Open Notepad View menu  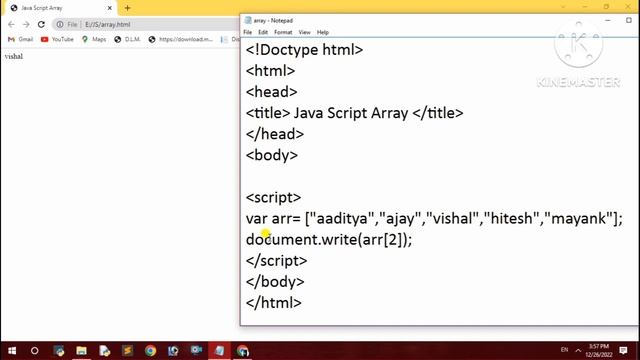click(x=304, y=32)
